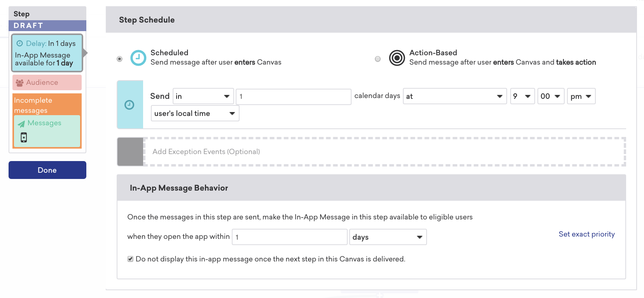644x298 pixels.
Task: Open the user's local time dropdown
Action: [195, 114]
